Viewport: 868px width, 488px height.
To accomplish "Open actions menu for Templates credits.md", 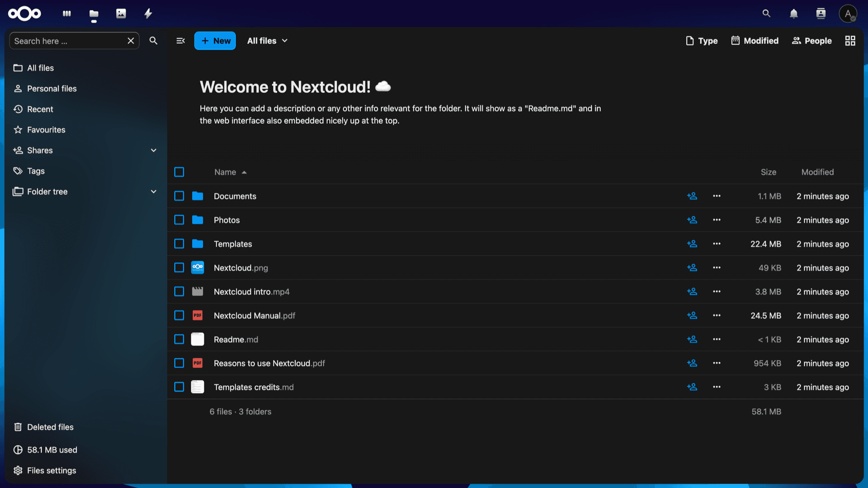I will (x=717, y=387).
